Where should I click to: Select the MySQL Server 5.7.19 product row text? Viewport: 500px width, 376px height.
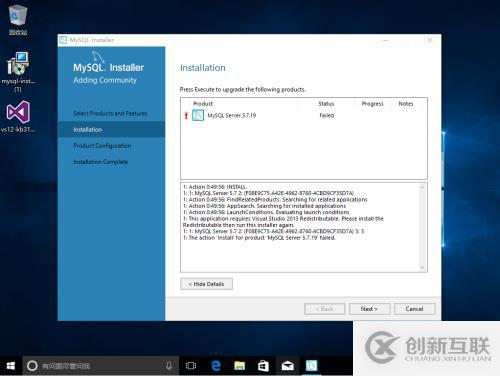[232, 115]
